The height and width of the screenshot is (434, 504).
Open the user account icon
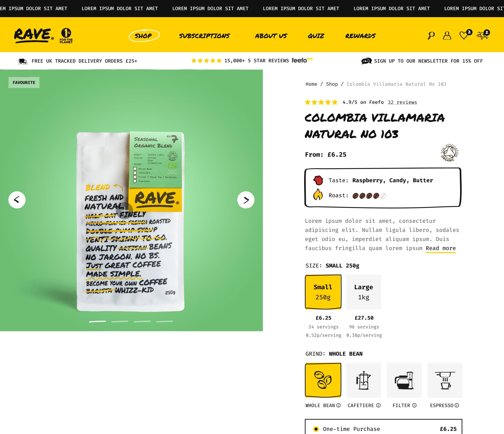pos(447,35)
